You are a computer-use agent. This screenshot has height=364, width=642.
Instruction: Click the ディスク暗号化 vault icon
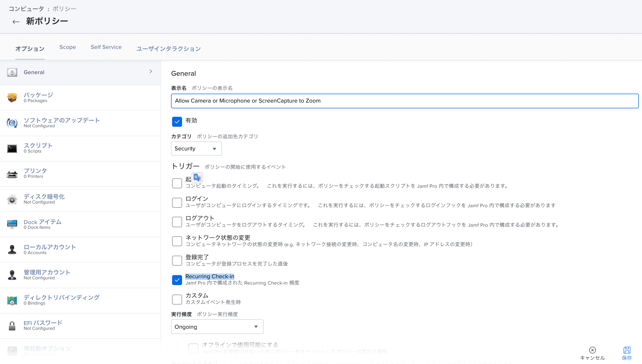point(12,199)
